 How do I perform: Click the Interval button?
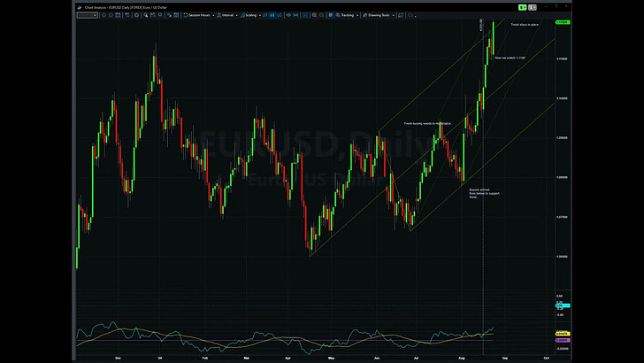point(225,15)
